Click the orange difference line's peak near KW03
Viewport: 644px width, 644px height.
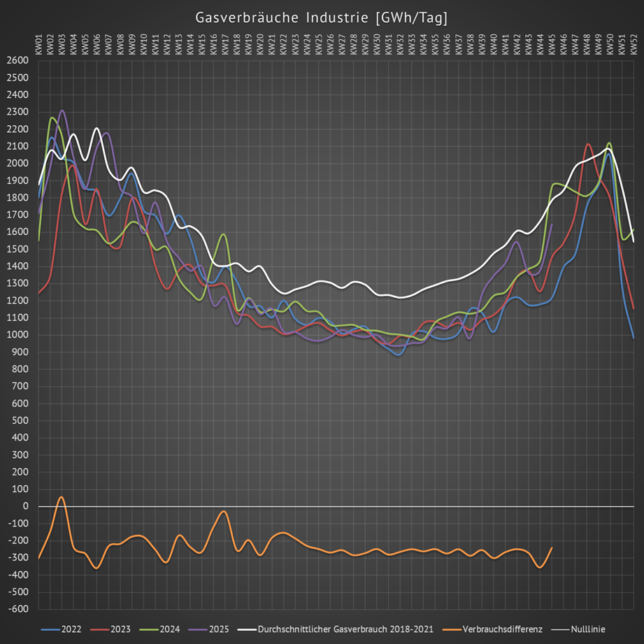coord(62,497)
